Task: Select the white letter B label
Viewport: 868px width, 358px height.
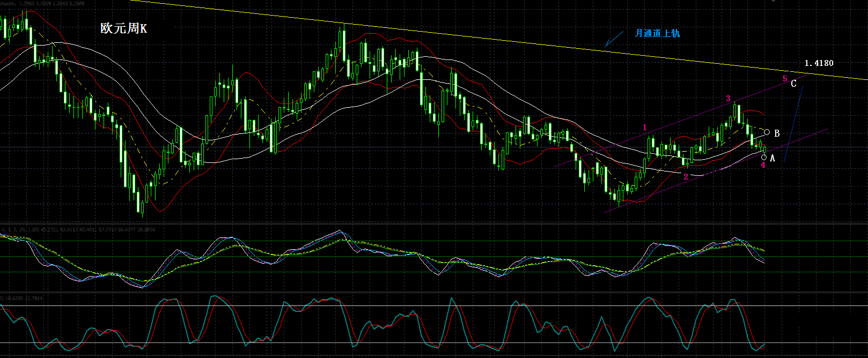Action: [777, 133]
